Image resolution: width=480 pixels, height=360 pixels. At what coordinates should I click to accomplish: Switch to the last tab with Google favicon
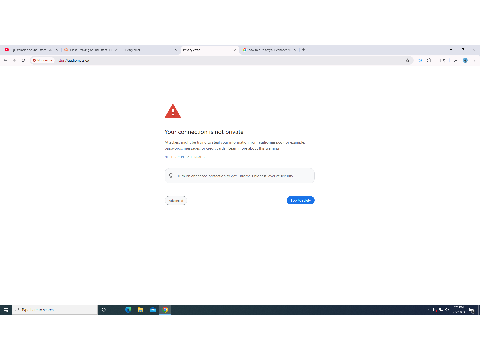tap(269, 50)
